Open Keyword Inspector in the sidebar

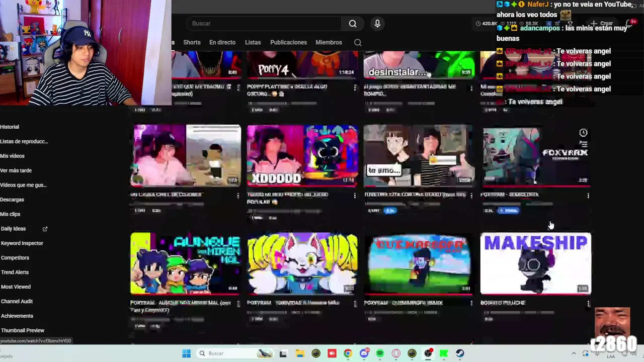(22, 243)
